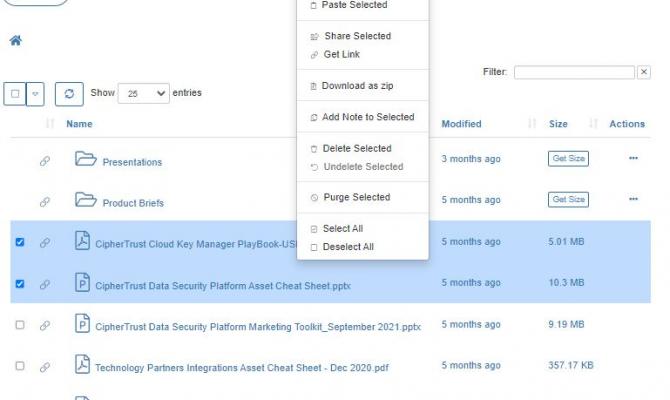Image resolution: width=670 pixels, height=400 pixels.
Task: Click the Marketing Toolkit pptx file icon
Action: coord(83,324)
